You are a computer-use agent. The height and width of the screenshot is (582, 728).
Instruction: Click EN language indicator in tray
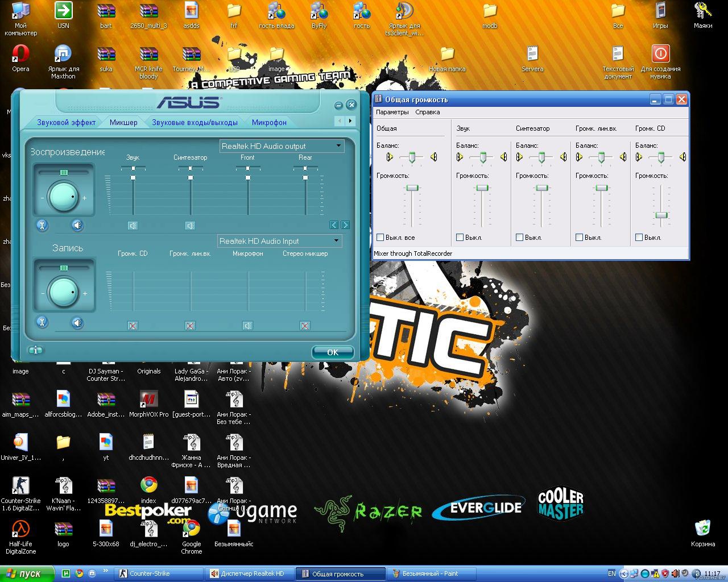(x=611, y=573)
